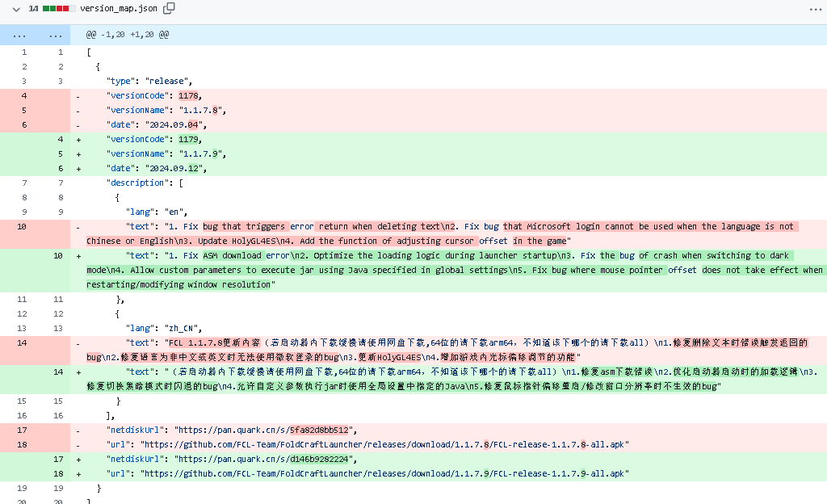This screenshot has width=827, height=504.
Task: Open the version_map.json filename link
Action: click(119, 8)
